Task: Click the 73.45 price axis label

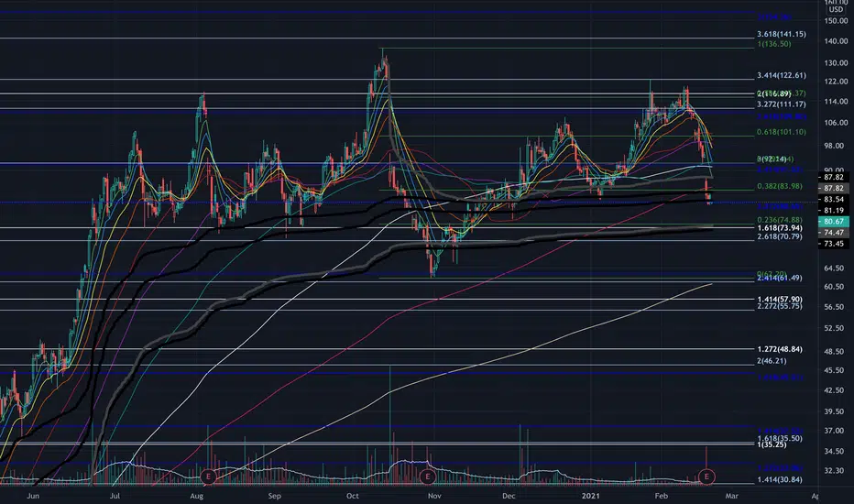Action: [833, 244]
